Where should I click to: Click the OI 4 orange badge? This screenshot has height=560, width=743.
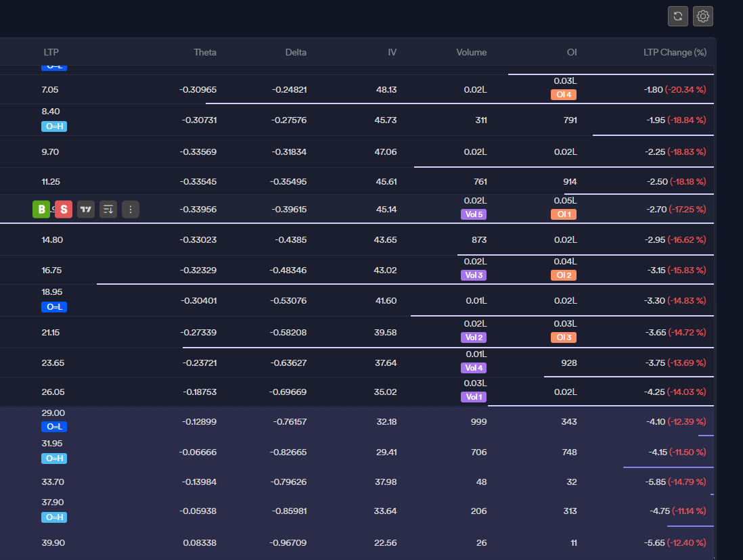(564, 95)
